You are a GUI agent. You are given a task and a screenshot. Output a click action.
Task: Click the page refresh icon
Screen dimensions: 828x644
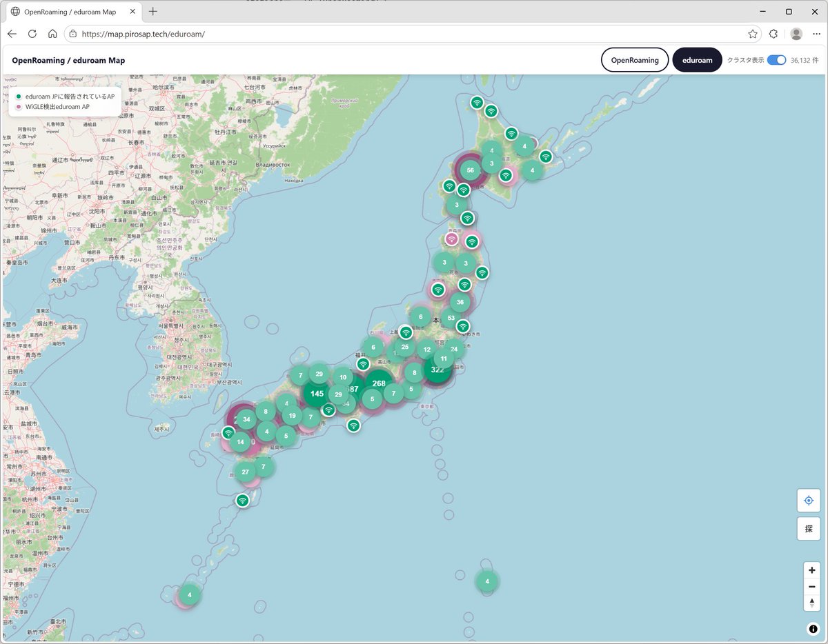point(32,33)
